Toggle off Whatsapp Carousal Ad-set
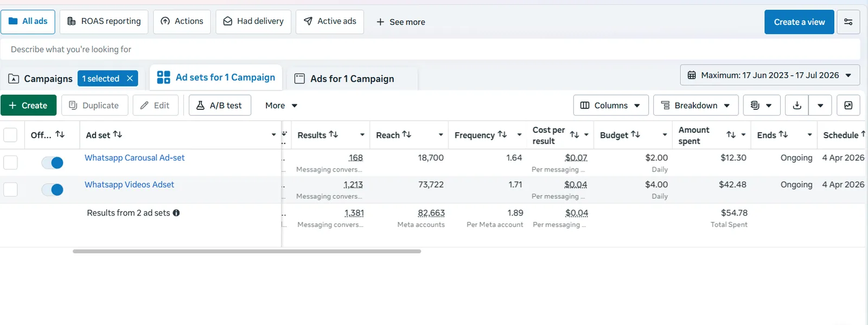The width and height of the screenshot is (868, 325). click(x=53, y=163)
